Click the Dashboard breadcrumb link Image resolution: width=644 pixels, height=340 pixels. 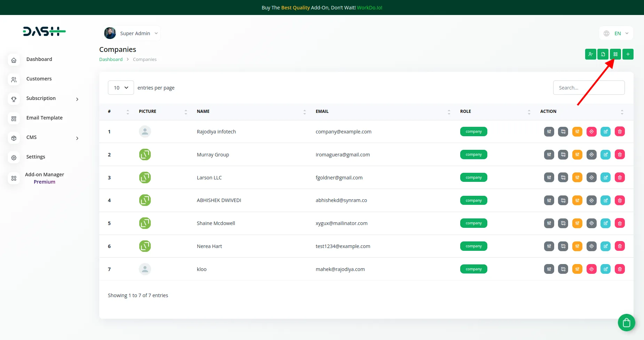[x=111, y=60]
